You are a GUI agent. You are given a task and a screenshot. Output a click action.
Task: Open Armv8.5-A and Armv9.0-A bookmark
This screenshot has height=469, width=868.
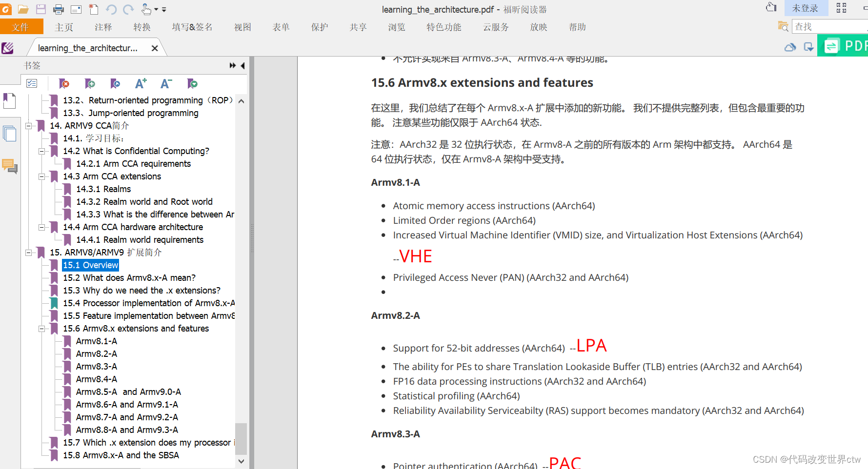coord(128,392)
